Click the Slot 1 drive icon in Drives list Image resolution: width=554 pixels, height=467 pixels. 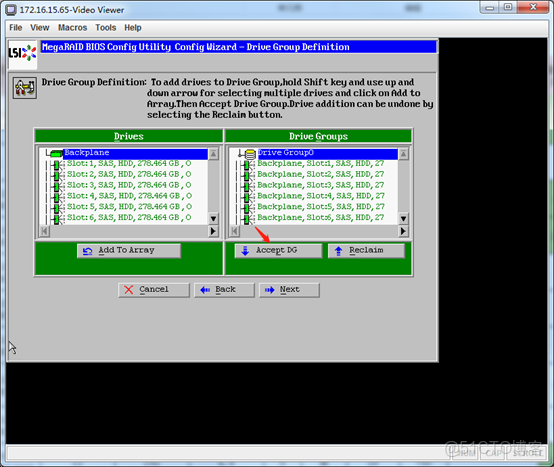click(x=56, y=164)
